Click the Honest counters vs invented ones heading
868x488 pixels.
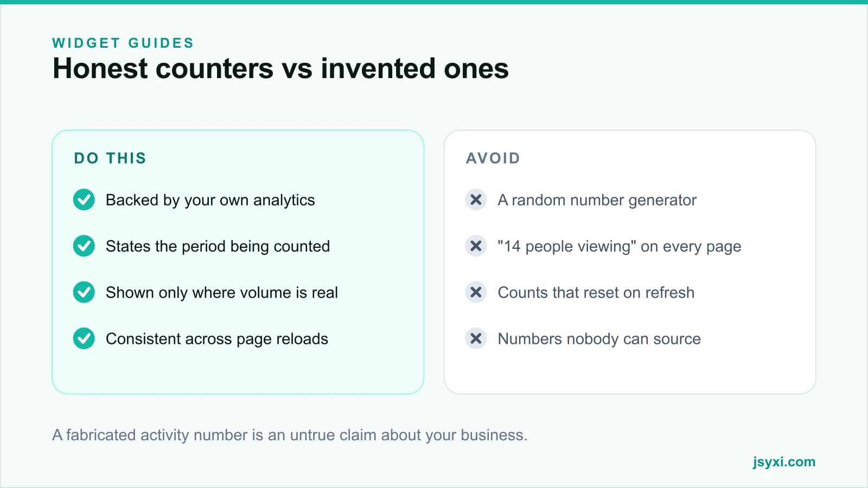click(280, 68)
